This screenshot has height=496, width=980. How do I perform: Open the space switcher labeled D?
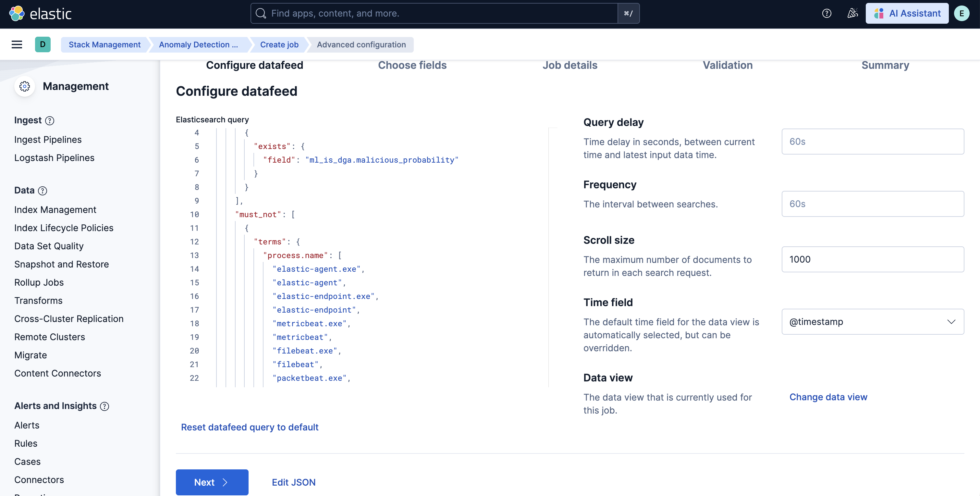[43, 44]
